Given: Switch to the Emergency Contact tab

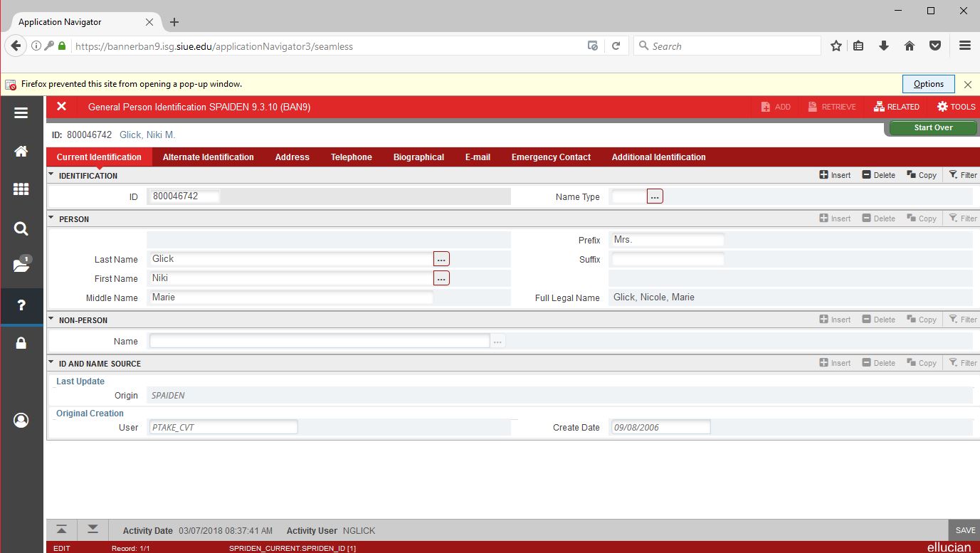Looking at the screenshot, I should click(x=551, y=157).
